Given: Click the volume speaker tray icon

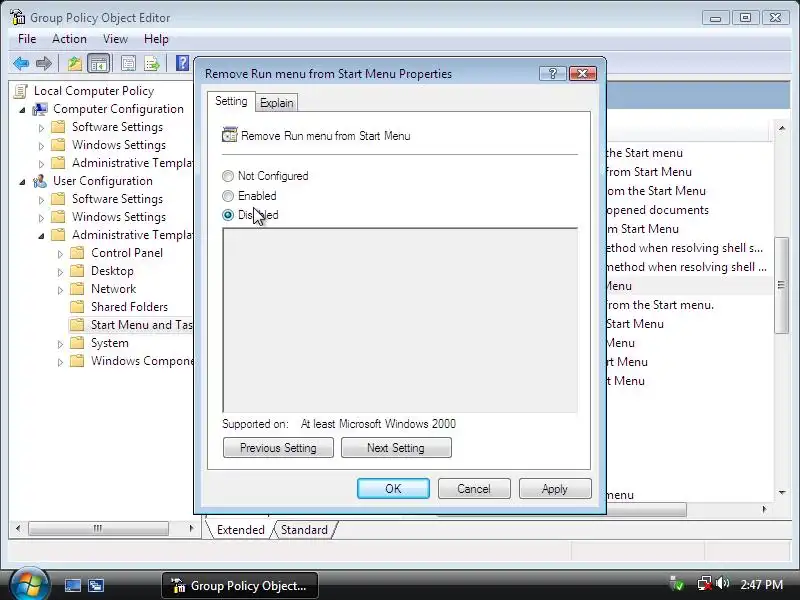Looking at the screenshot, I should (x=722, y=583).
